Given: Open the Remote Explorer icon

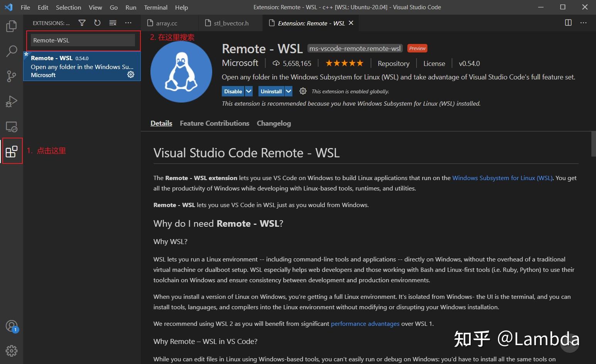Looking at the screenshot, I should click(11, 126).
